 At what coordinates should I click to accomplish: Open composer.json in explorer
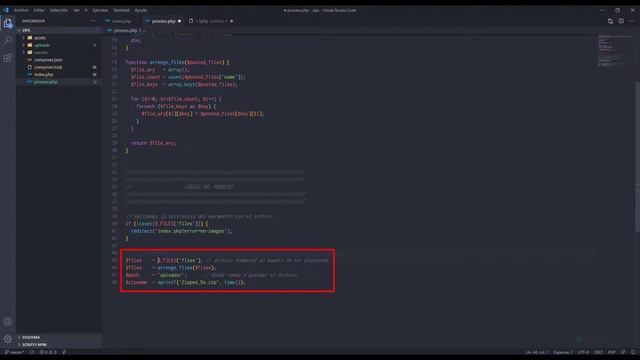[48, 60]
